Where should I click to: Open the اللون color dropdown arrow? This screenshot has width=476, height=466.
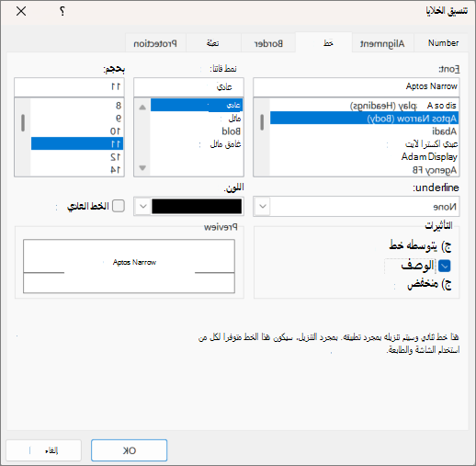(x=143, y=207)
